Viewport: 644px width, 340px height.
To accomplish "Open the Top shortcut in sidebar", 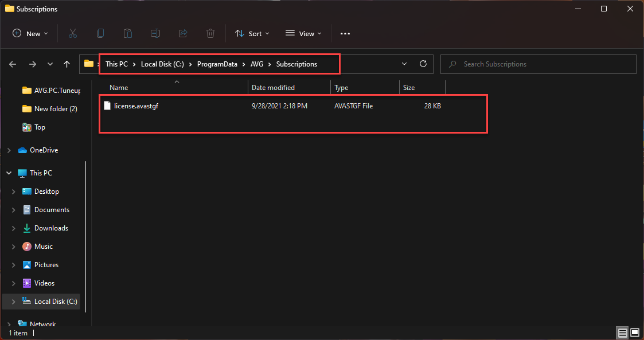I will click(34, 127).
